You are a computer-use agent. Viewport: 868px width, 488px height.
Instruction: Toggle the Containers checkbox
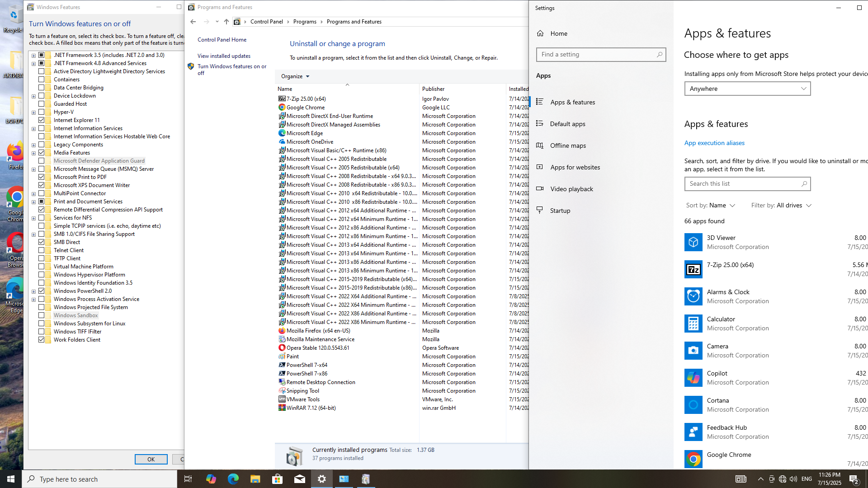(x=42, y=80)
